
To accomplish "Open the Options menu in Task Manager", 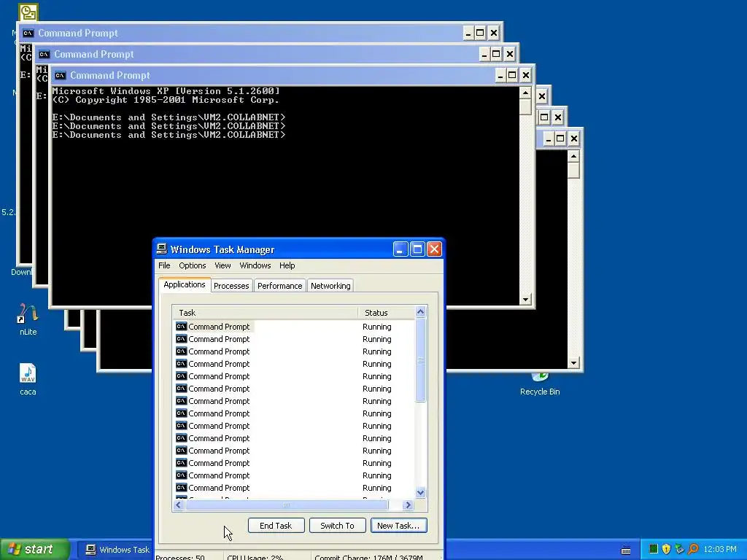I will pyautogui.click(x=193, y=265).
